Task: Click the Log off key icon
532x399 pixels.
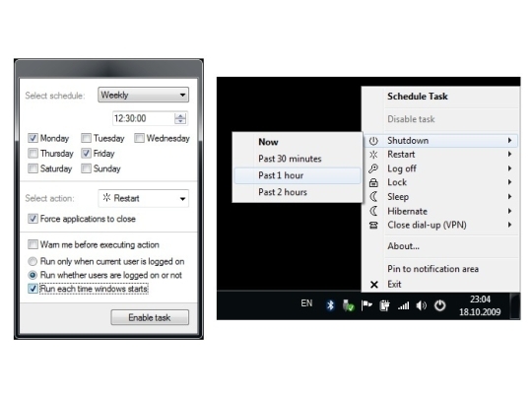Action: (x=373, y=168)
